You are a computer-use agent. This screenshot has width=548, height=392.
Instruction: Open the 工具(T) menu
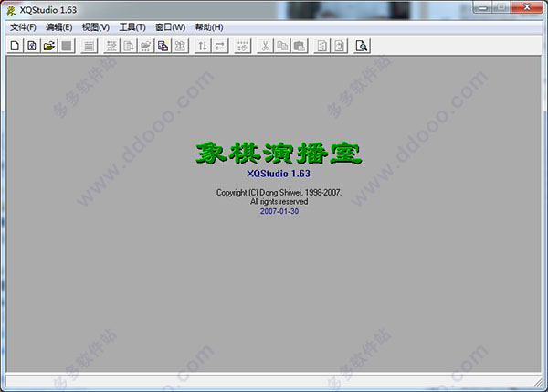[x=132, y=27]
